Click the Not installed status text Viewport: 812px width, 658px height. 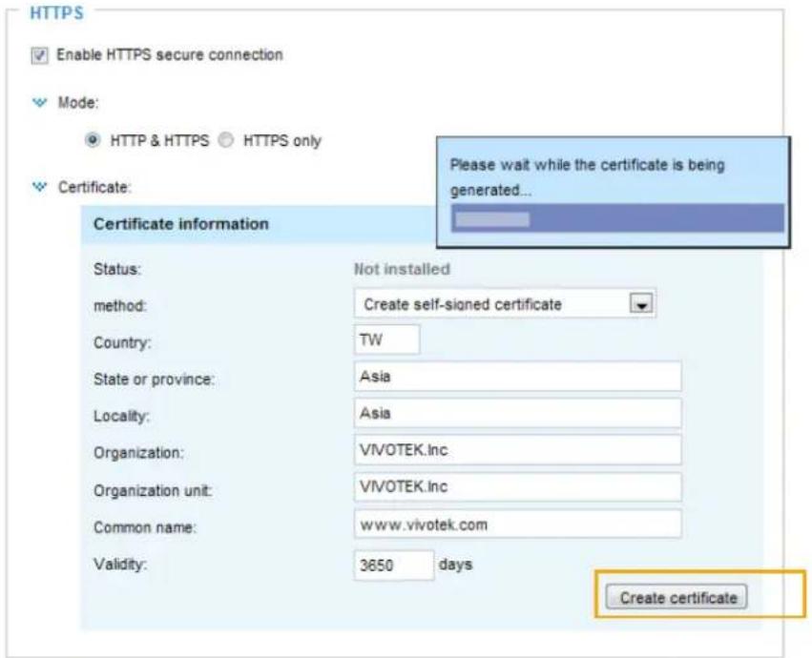pyautogui.click(x=402, y=269)
